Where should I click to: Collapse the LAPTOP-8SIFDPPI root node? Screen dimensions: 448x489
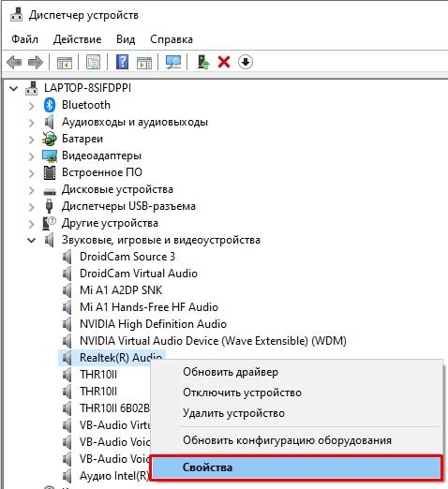[13, 88]
